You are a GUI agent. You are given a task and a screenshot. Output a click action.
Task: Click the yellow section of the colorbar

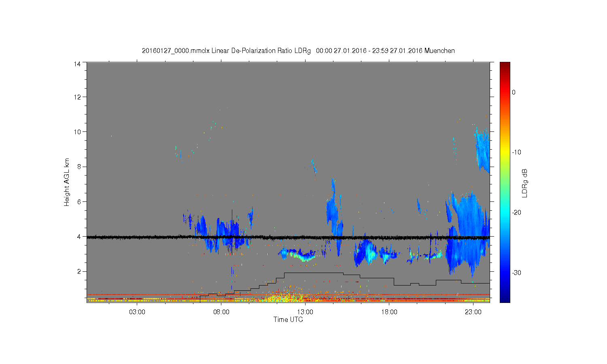505,152
